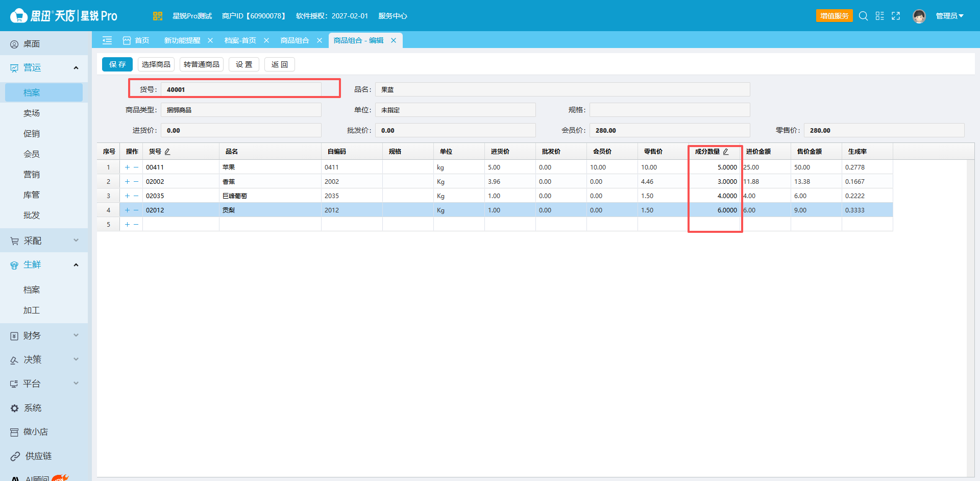Screen dimensions: 980x481
Task: Click the 零售价 field showing 280.00
Action: click(x=884, y=130)
